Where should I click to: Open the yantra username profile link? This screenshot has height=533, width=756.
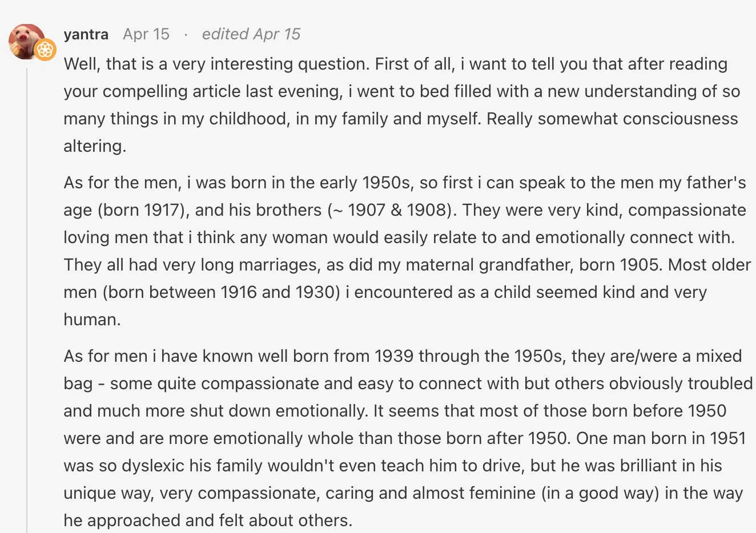pos(86,34)
